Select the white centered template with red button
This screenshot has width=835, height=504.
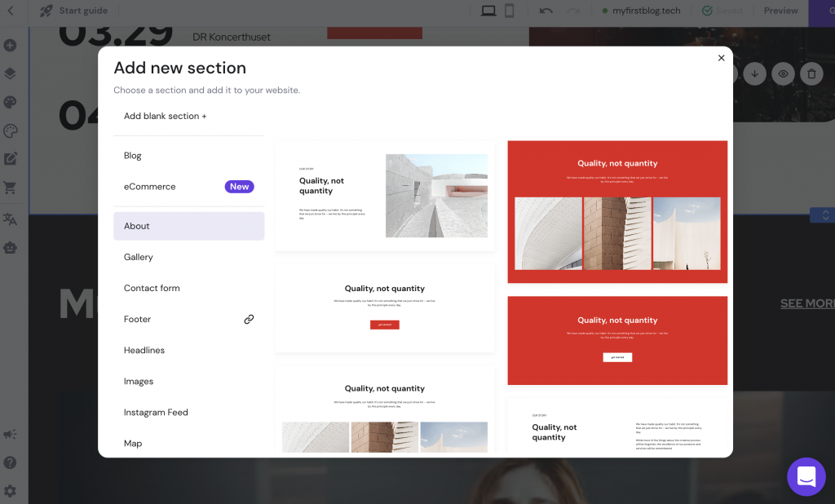click(385, 307)
